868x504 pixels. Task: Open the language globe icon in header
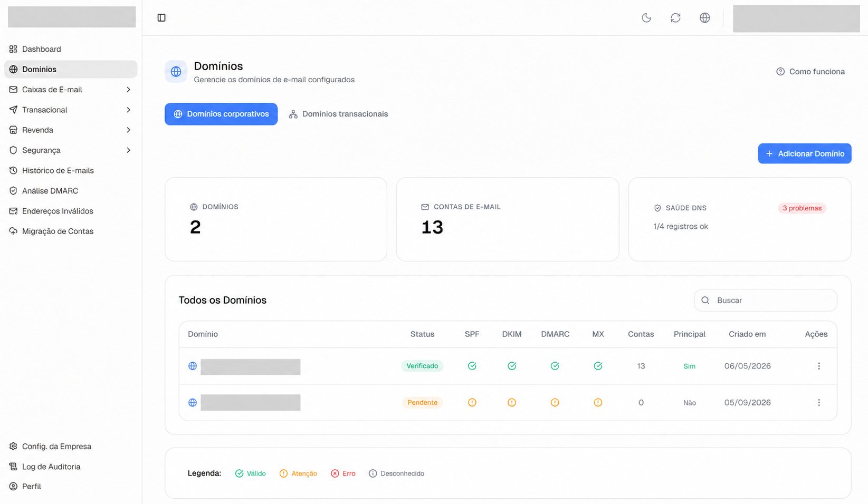704,18
